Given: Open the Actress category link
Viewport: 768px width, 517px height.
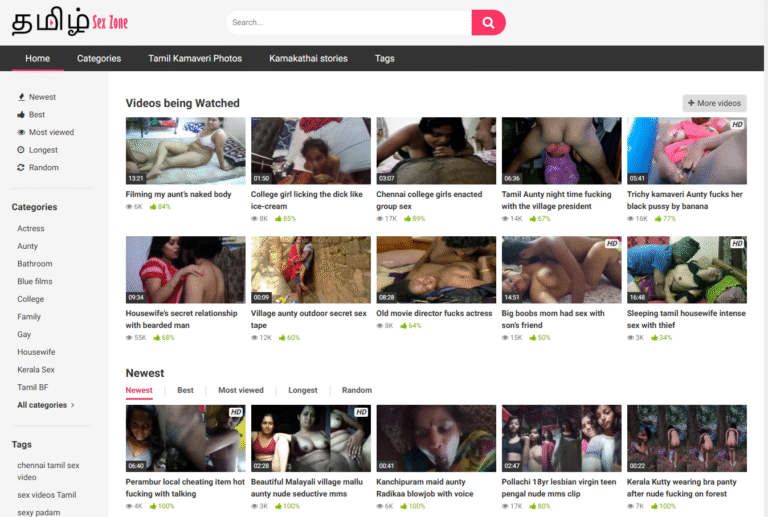Looking at the screenshot, I should pos(31,228).
